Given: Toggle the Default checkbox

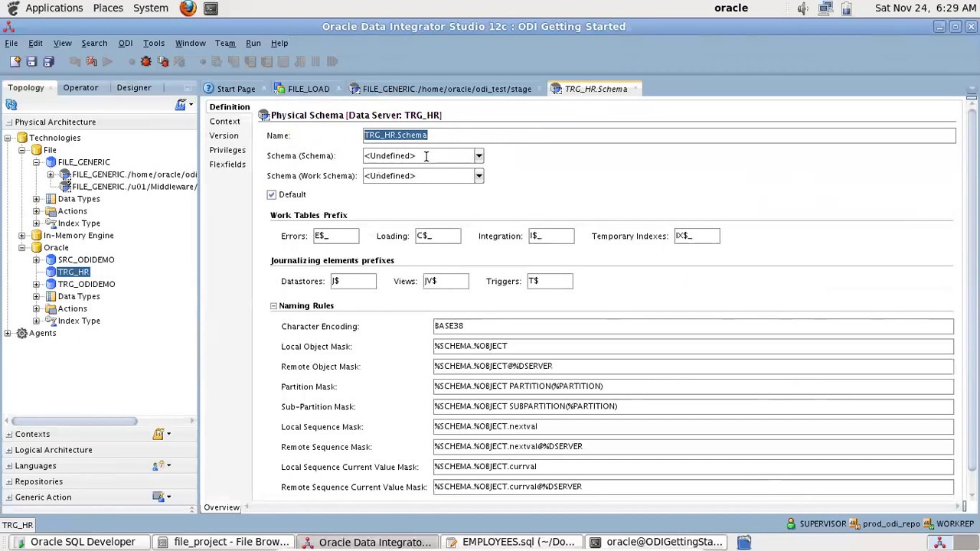Looking at the screenshot, I should coord(272,195).
